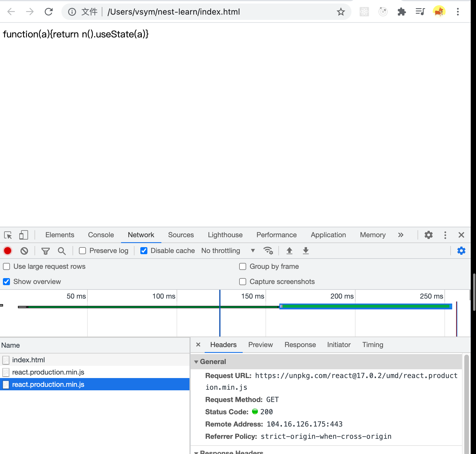Open the React Developer Tools extension icon
The image size is (476, 454).
(364, 12)
